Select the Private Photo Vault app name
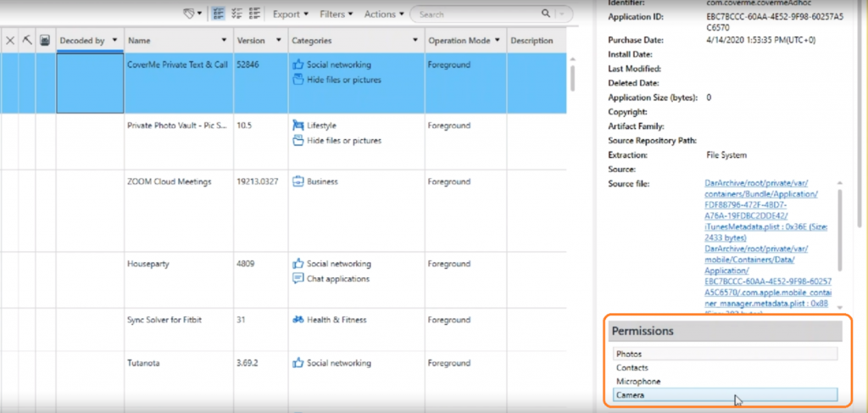868x413 pixels. (177, 126)
